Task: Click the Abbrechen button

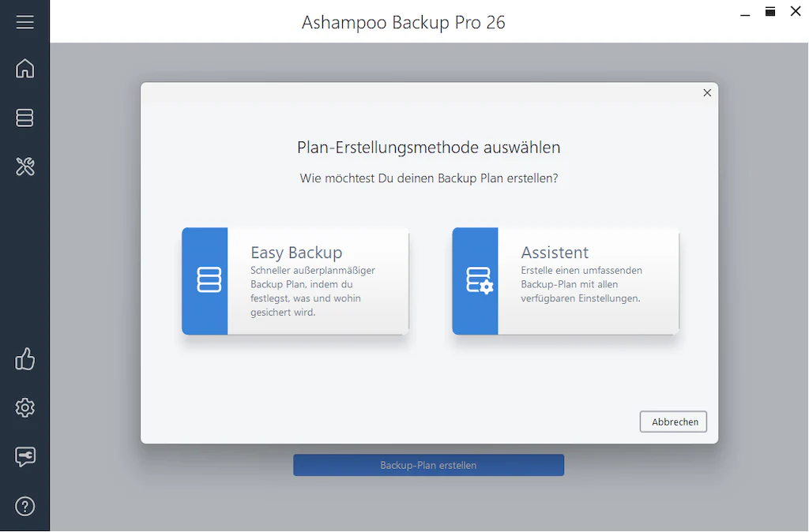Action: (673, 421)
